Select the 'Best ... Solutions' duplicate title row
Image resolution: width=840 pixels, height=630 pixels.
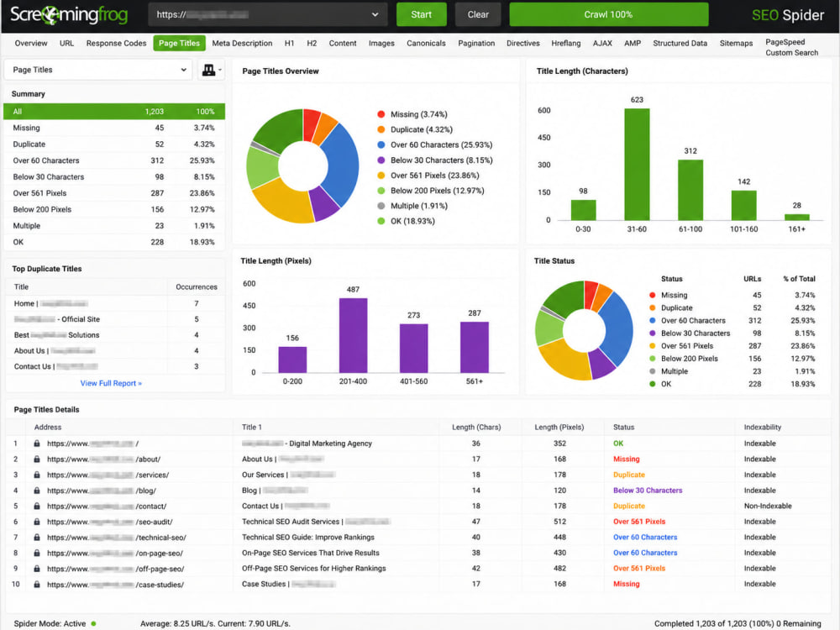coord(115,335)
